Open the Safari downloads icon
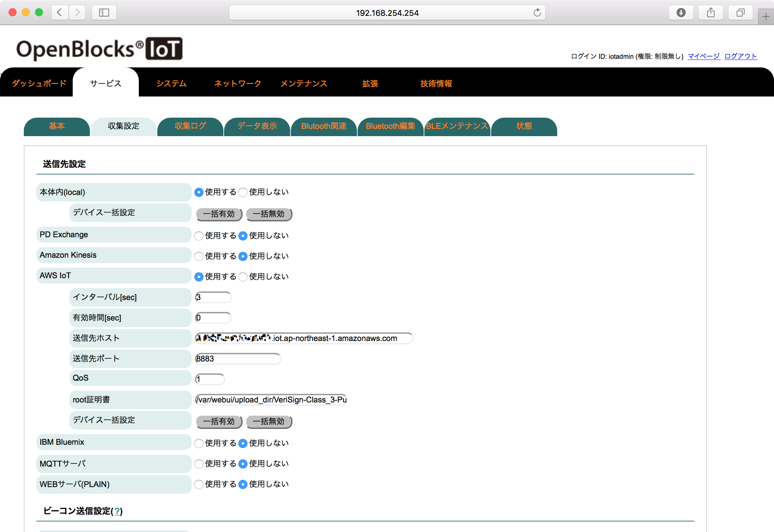The height and width of the screenshot is (532, 774). click(x=681, y=13)
